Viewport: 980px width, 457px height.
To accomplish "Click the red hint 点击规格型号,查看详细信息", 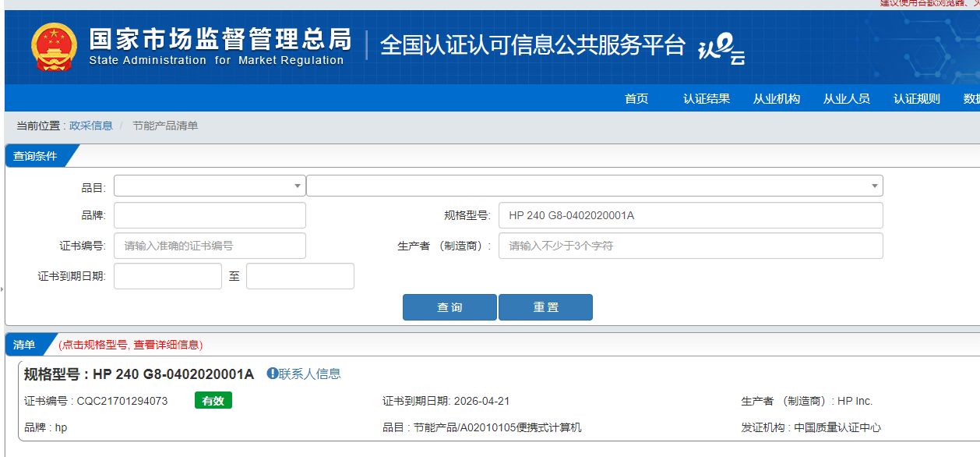I will pyautogui.click(x=130, y=345).
